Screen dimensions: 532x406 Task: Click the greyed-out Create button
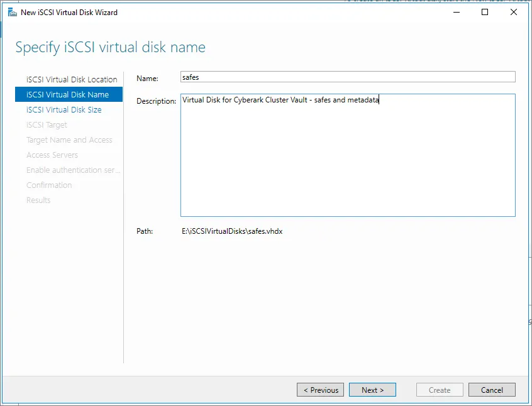(x=440, y=390)
